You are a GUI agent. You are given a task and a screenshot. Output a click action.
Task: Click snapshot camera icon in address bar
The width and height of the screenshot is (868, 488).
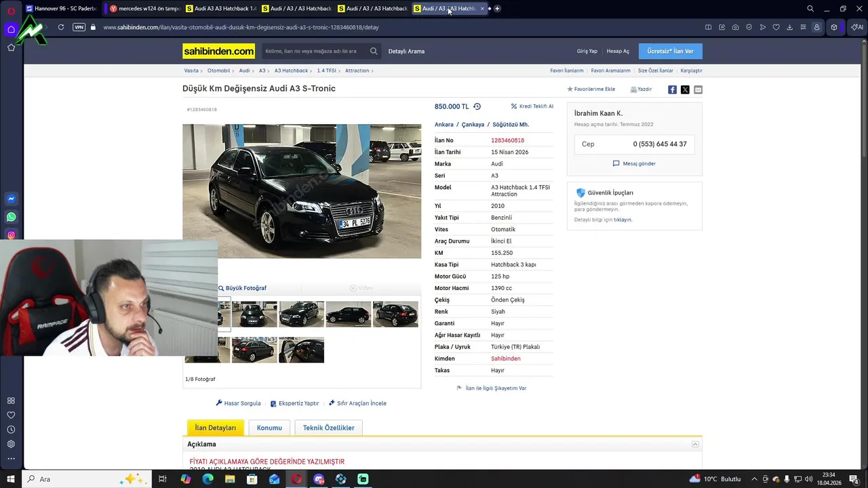[736, 27]
